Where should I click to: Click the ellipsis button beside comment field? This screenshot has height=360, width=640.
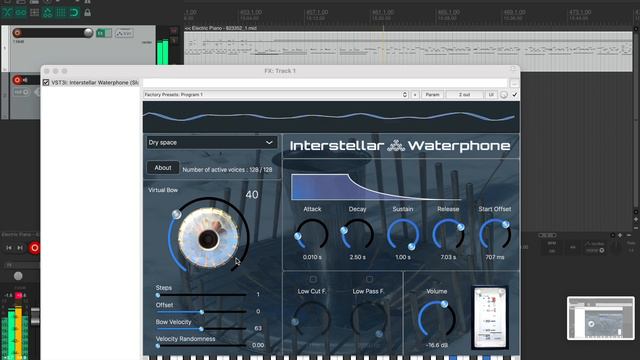[x=514, y=83]
